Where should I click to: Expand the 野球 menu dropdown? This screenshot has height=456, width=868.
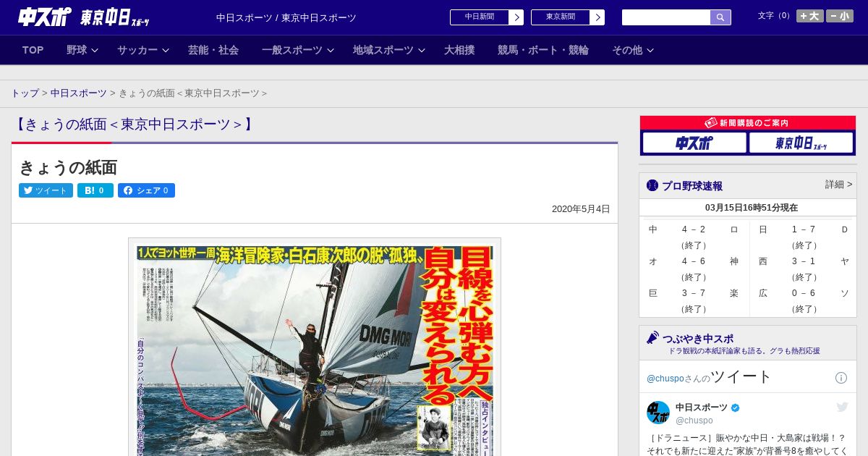(x=82, y=50)
